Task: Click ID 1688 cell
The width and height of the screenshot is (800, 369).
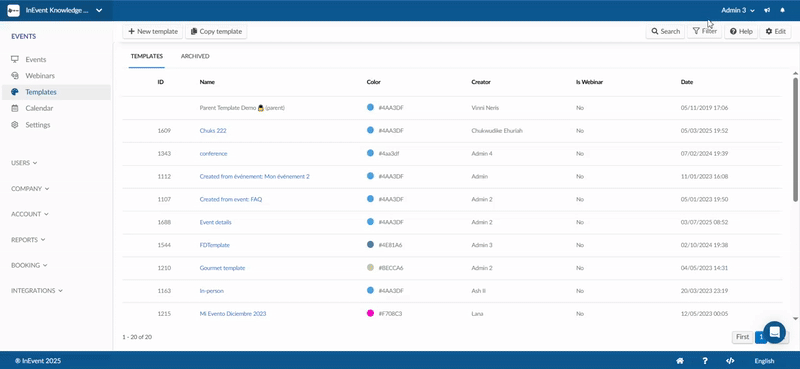Action: [x=164, y=223]
